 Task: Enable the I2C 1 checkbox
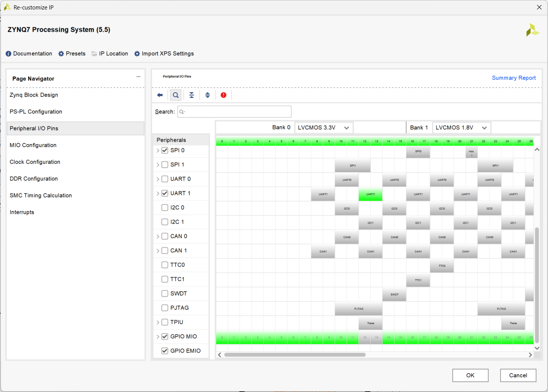click(165, 222)
